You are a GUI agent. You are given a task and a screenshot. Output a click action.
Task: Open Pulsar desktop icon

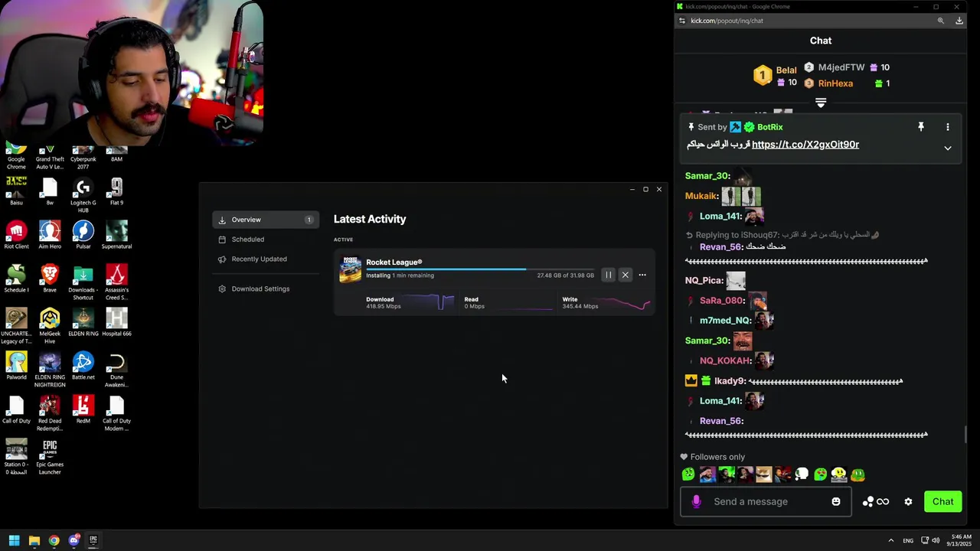(x=83, y=236)
